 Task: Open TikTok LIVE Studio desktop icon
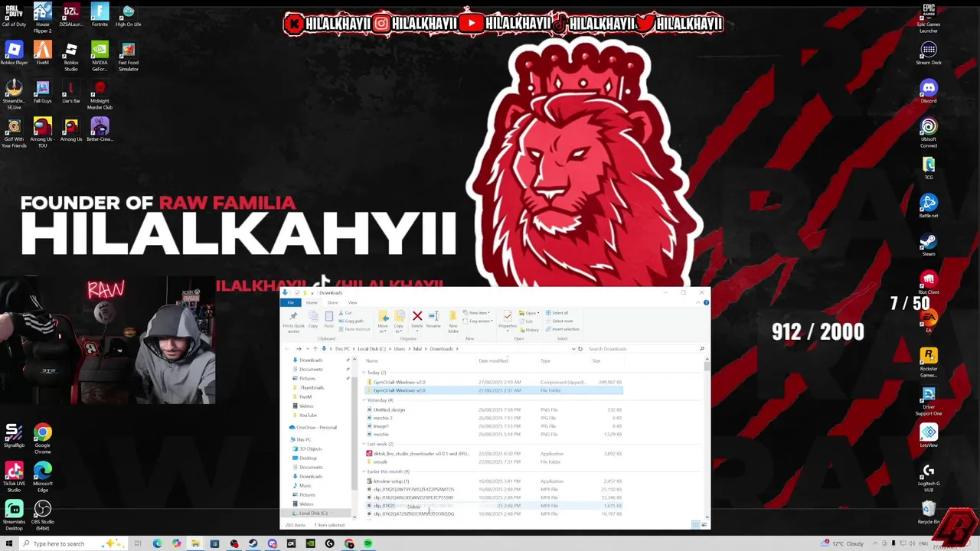[x=14, y=477]
